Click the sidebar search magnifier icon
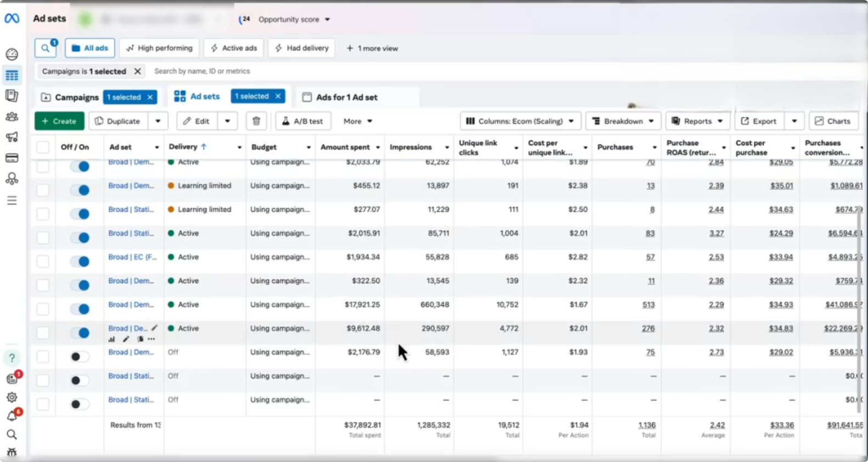 click(12, 435)
